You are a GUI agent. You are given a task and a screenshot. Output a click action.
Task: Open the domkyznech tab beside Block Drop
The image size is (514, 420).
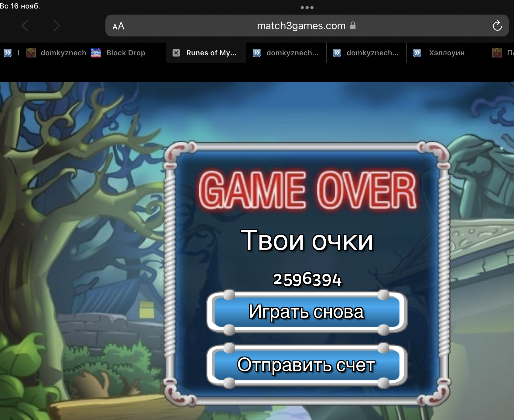[x=53, y=53]
